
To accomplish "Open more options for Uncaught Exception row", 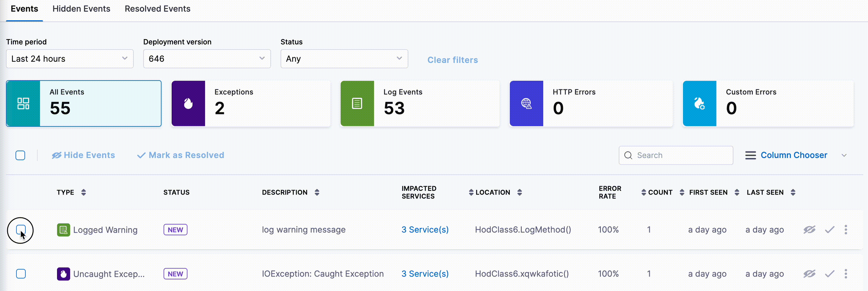I will [846, 274].
